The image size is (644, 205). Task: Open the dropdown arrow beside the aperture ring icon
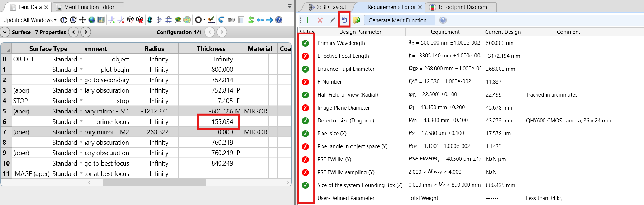(x=204, y=20)
